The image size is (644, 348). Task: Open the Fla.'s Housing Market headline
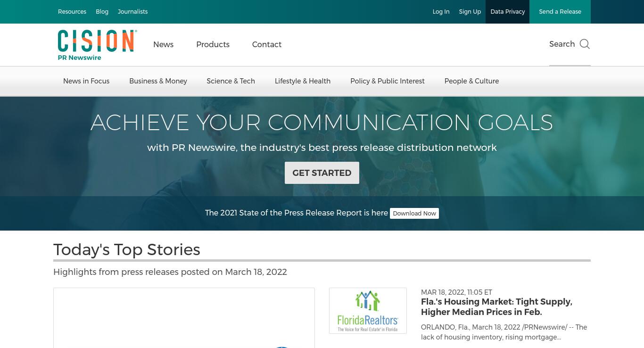(x=496, y=307)
